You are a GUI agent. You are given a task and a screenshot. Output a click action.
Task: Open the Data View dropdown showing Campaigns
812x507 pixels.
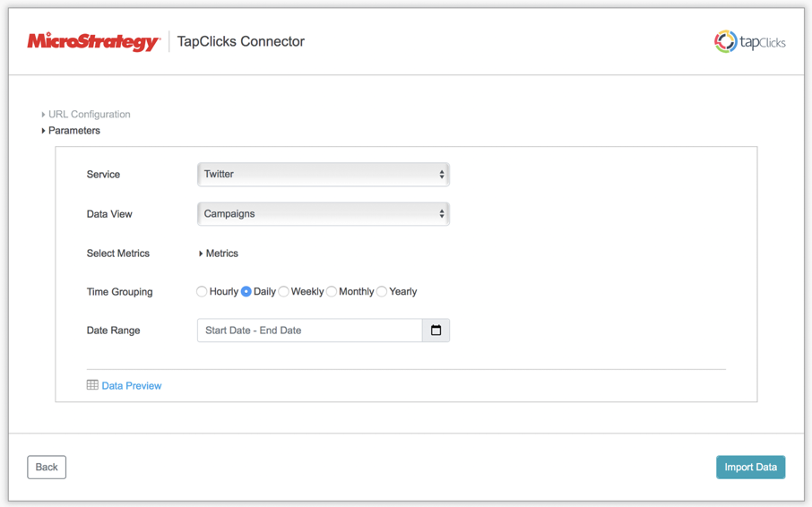[323, 214]
